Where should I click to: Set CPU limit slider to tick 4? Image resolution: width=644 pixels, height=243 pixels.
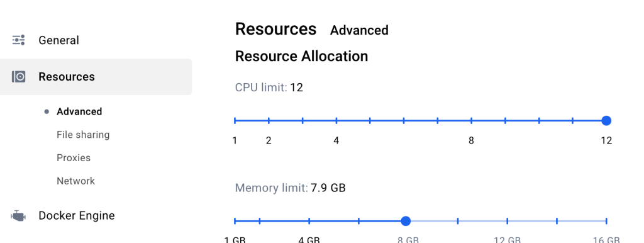pyautogui.click(x=336, y=120)
